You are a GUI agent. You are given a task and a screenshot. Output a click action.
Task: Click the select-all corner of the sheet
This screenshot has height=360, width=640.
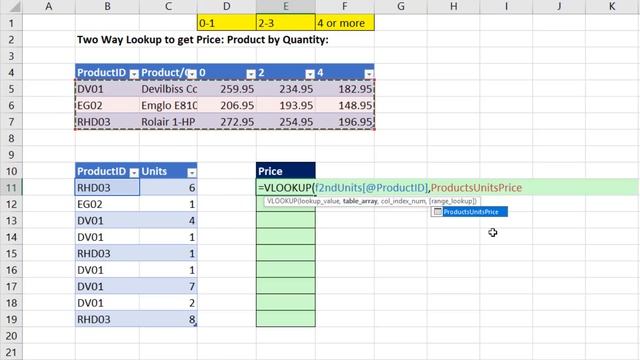pos(11,6)
